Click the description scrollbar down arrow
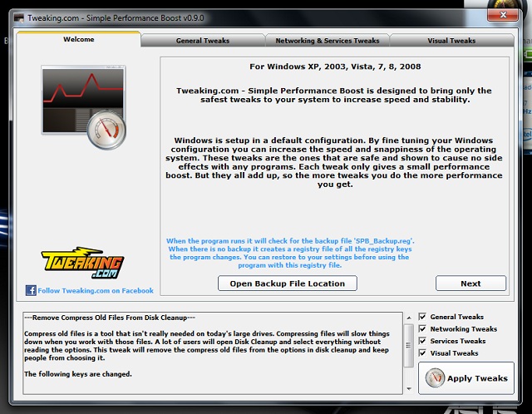This screenshot has height=414, width=532. [409, 389]
